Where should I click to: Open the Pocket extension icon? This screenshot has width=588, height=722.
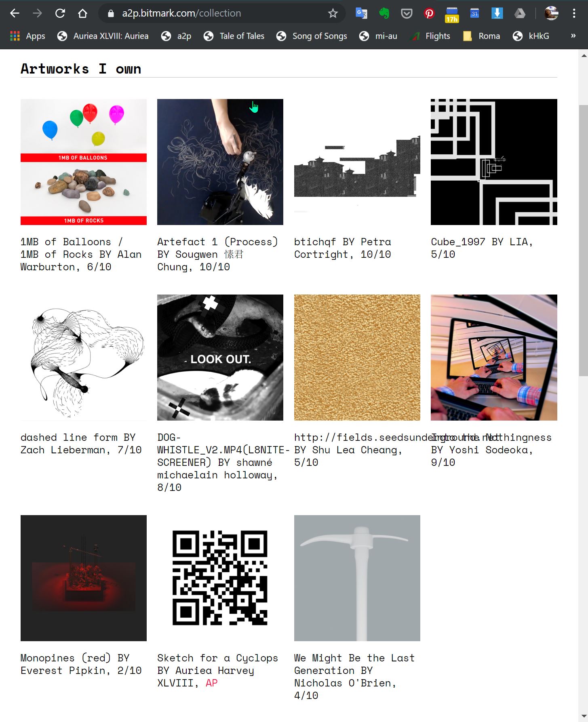pyautogui.click(x=407, y=13)
